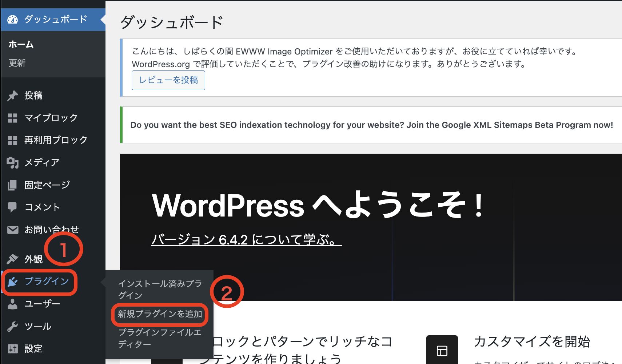Image resolution: width=622 pixels, height=364 pixels.
Task: Open the 投稿 menu
Action: 53,96
